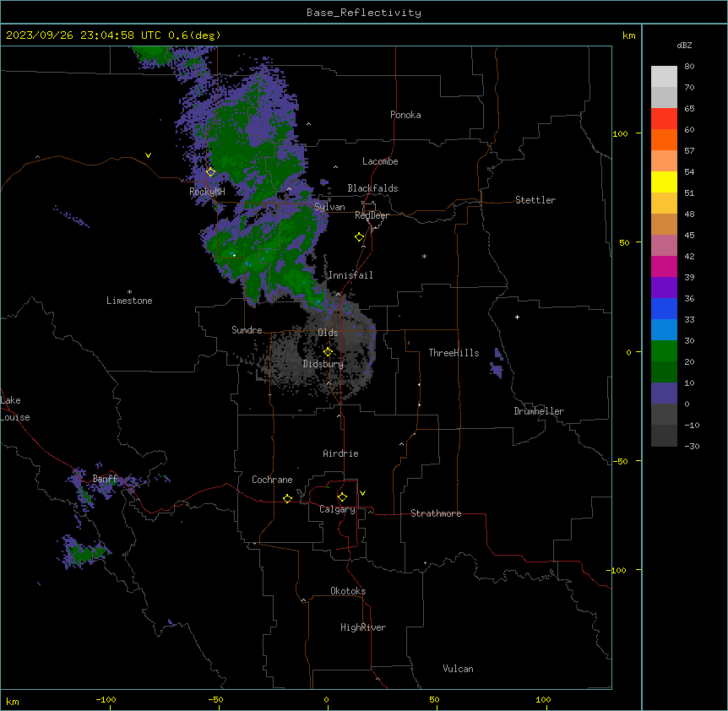This screenshot has width=728, height=711.
Task: Click the 45 value in dBZ legend
Action: [x=689, y=236]
